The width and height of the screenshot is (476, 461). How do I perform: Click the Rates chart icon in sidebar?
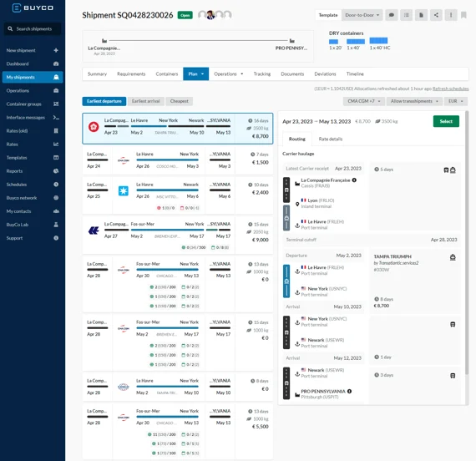point(56,144)
